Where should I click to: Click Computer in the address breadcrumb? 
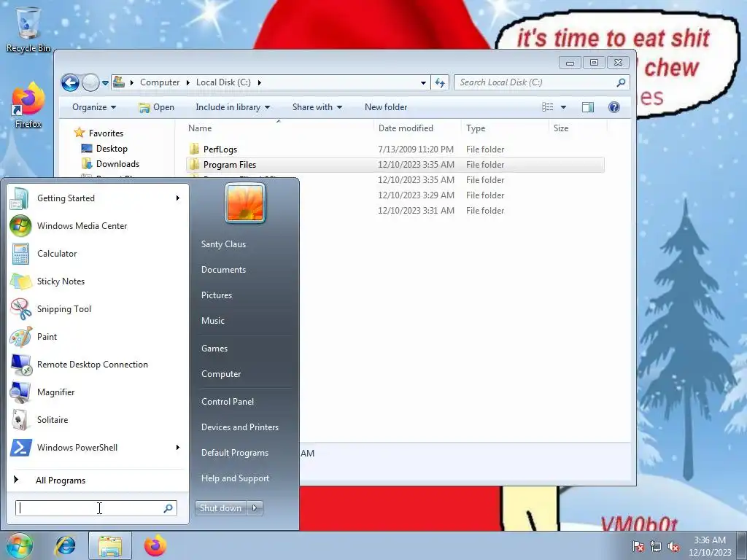click(x=160, y=82)
